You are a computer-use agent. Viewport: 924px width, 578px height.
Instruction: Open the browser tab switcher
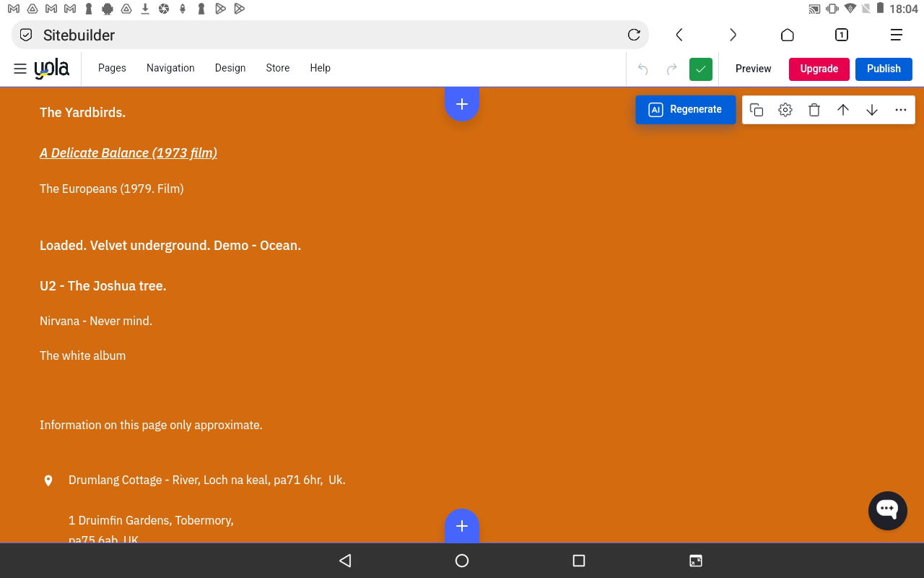[x=842, y=35]
